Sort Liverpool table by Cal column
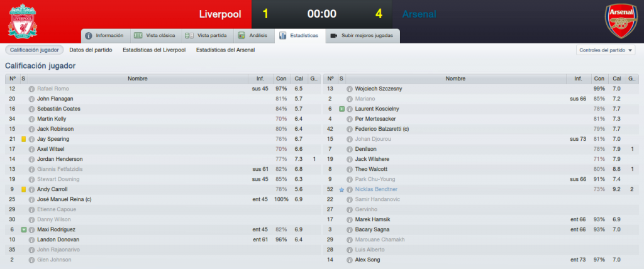Screen dimensions: 644x269 coord(298,79)
